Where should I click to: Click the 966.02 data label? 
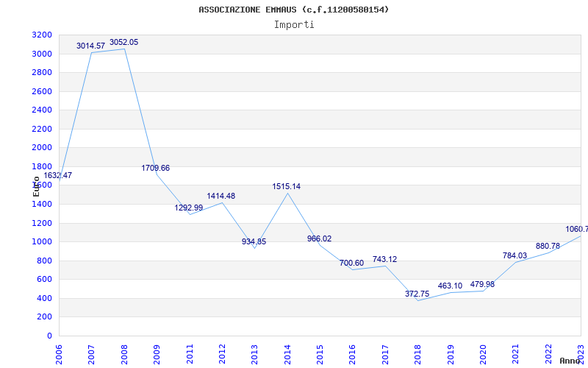(x=319, y=238)
